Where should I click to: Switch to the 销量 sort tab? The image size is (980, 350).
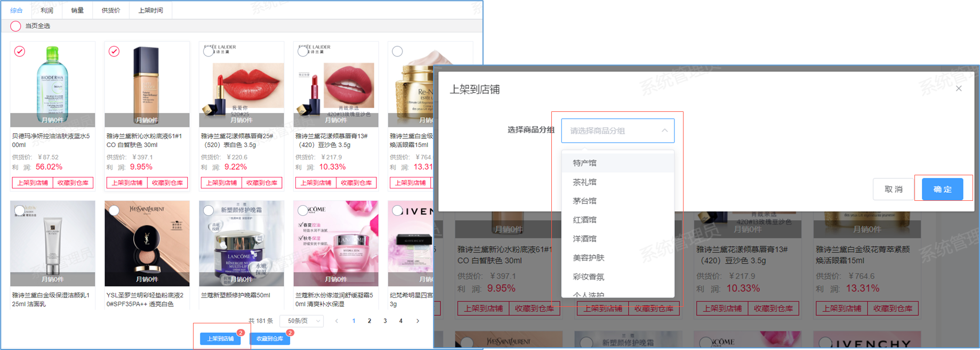tap(77, 10)
